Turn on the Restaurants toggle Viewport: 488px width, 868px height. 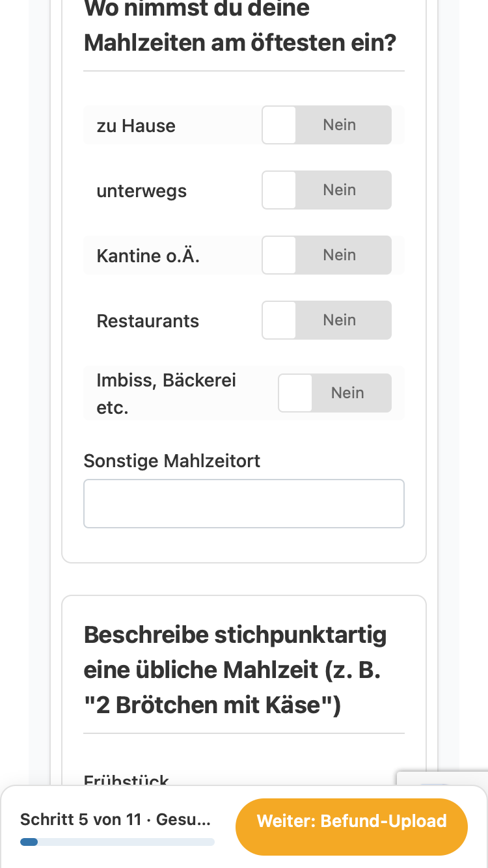click(327, 320)
